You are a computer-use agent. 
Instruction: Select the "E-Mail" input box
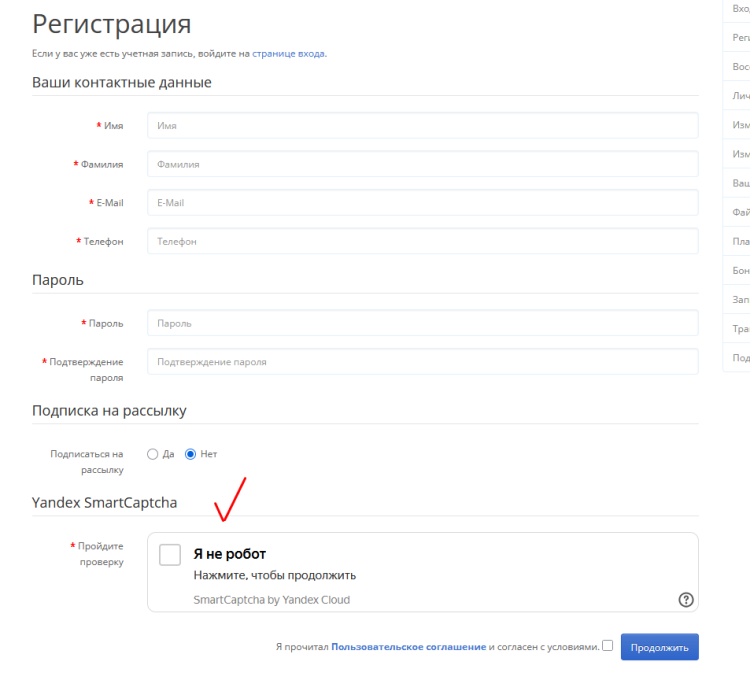point(422,203)
